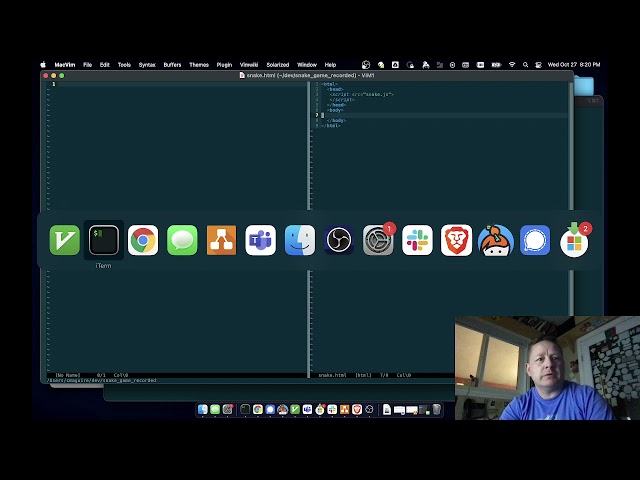The height and width of the screenshot is (480, 640).
Task: Open Slack from the Dock
Action: click(x=332, y=409)
